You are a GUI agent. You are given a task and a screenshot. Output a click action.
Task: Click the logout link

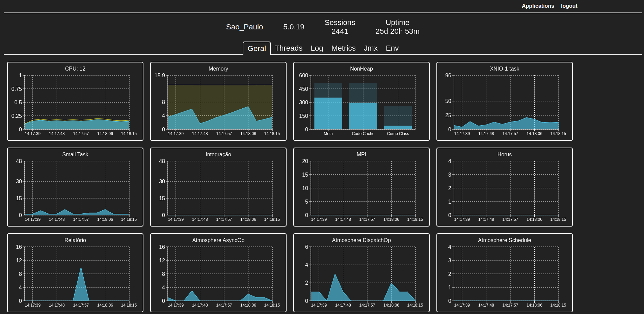(569, 6)
